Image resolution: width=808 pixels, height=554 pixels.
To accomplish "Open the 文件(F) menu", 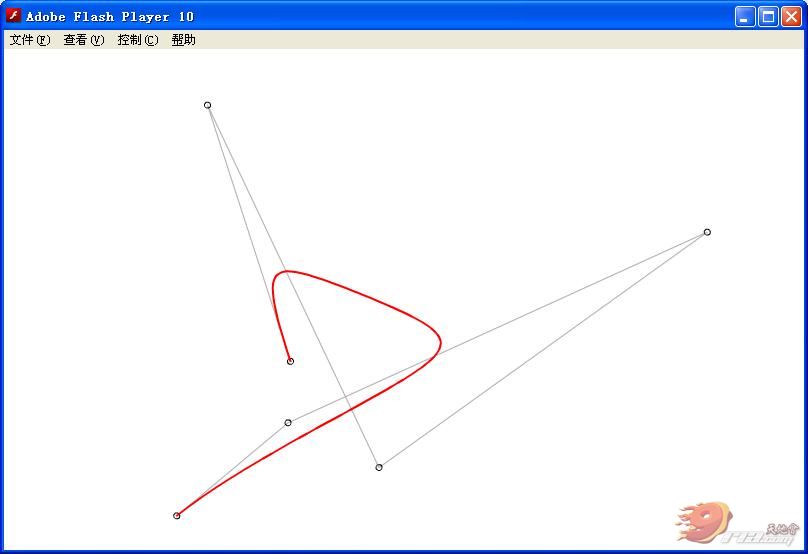I will [30, 40].
